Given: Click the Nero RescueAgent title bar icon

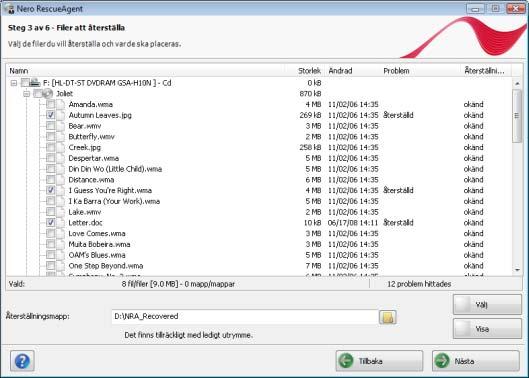Looking at the screenshot, I should pyautogui.click(x=9, y=8).
